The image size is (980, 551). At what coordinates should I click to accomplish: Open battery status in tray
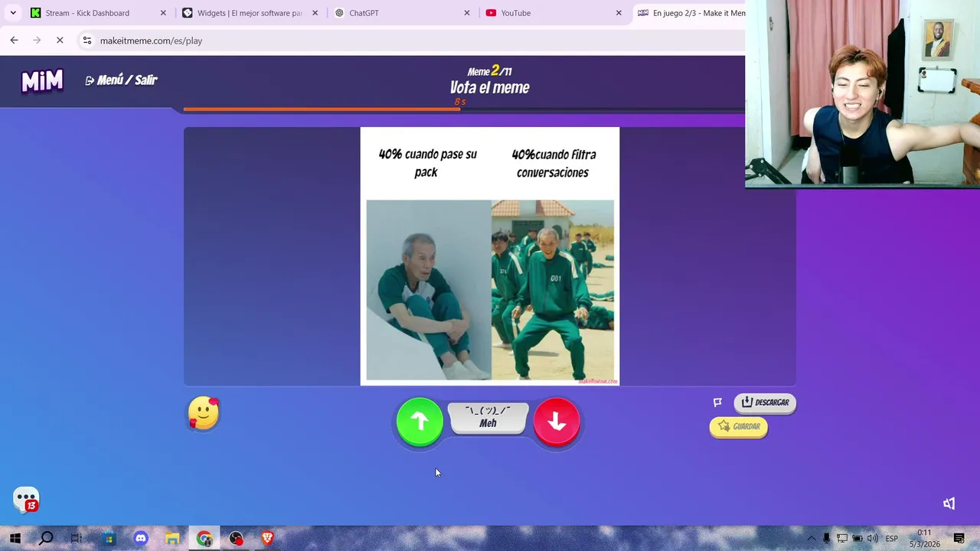click(857, 539)
